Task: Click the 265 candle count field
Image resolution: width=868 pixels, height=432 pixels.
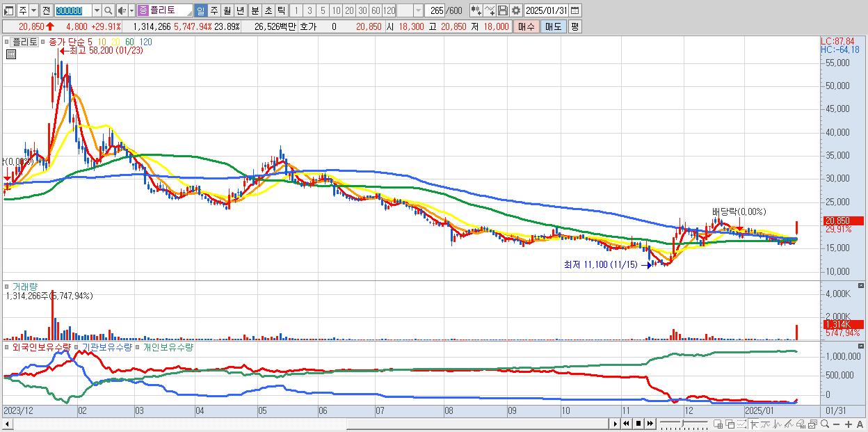Action: point(434,11)
